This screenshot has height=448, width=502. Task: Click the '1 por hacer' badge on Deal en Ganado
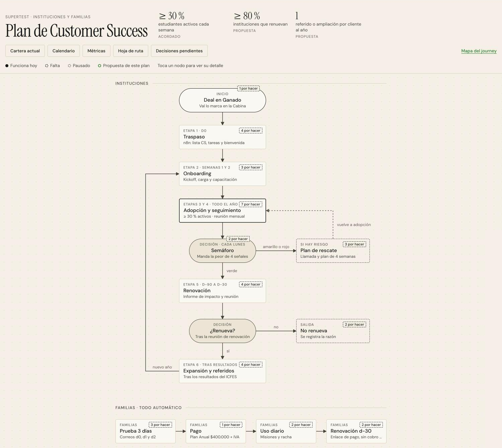248,89
